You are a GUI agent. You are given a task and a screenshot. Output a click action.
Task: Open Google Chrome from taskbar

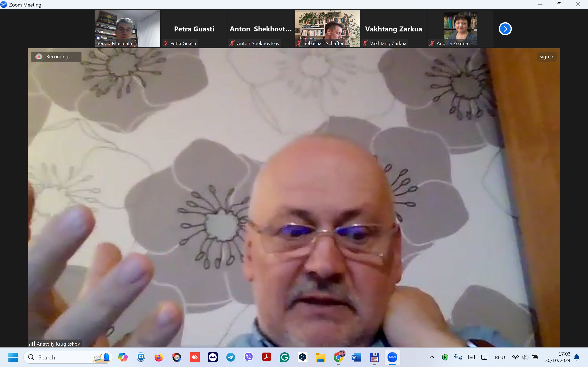[x=338, y=357]
